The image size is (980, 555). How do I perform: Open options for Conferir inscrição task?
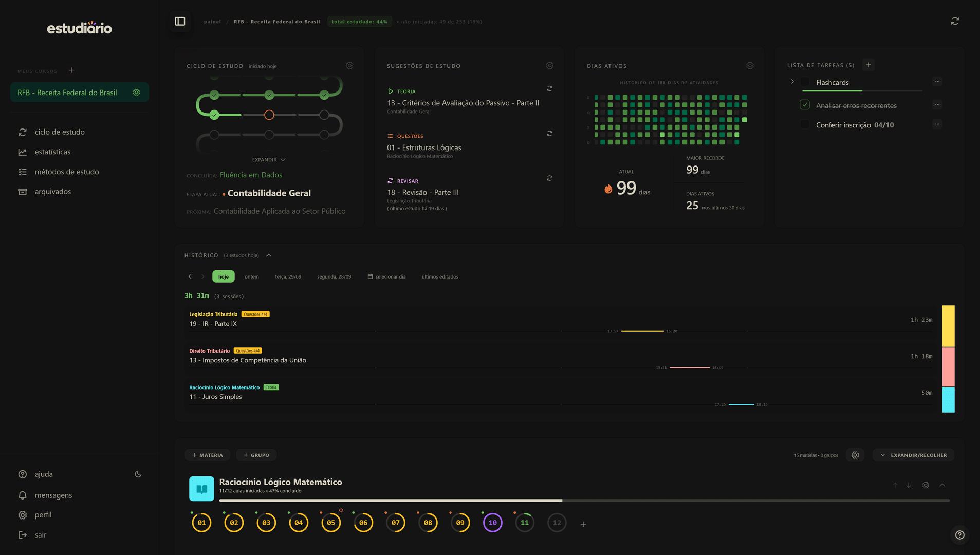[937, 124]
